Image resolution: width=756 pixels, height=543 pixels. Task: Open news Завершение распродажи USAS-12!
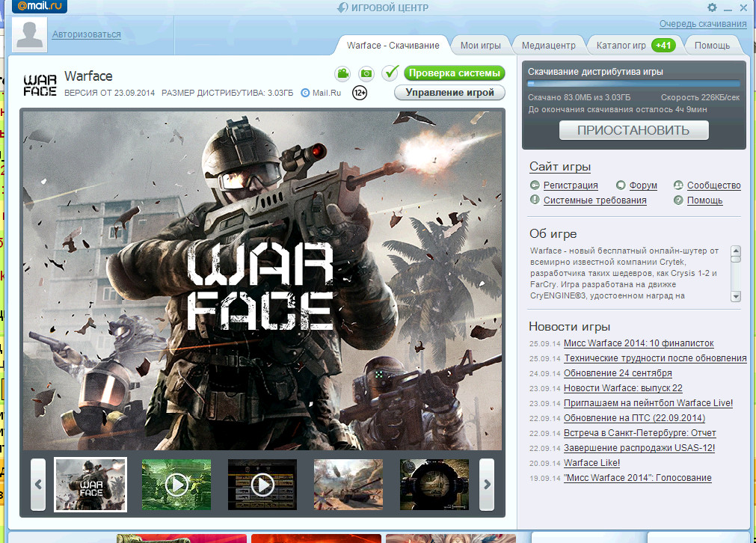pyautogui.click(x=639, y=447)
